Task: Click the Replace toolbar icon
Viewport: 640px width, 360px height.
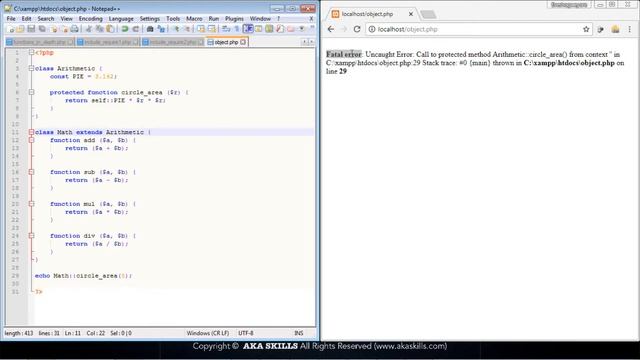Action: click(161, 29)
